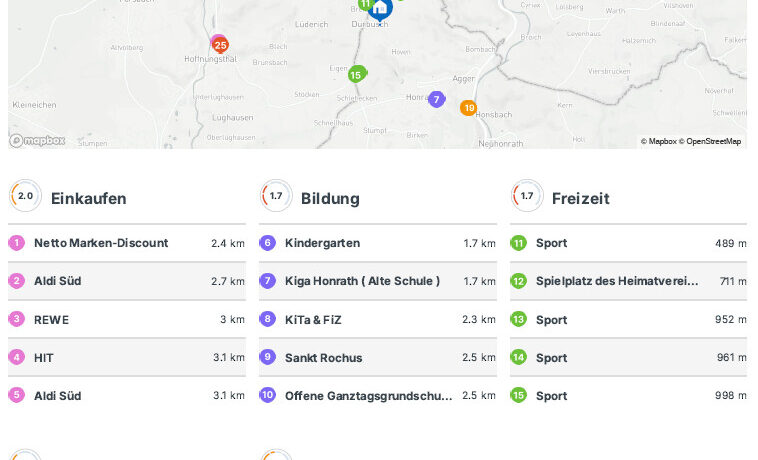Click the blue home marker on map
The height and width of the screenshot is (460, 758).
click(379, 9)
